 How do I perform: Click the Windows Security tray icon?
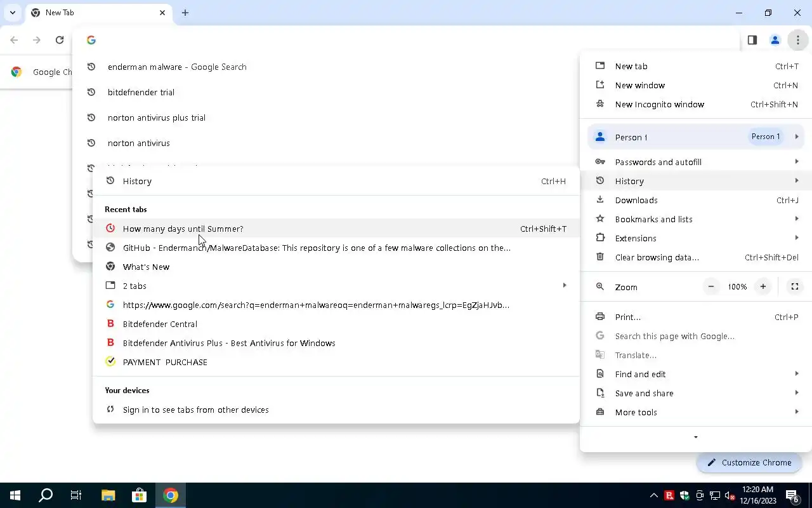684,495
